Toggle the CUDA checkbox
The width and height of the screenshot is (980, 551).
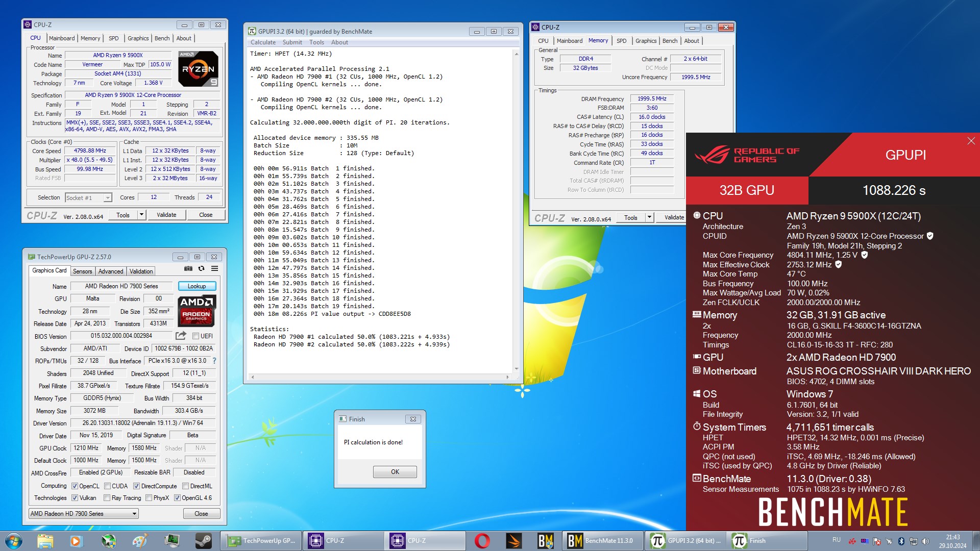click(x=107, y=486)
